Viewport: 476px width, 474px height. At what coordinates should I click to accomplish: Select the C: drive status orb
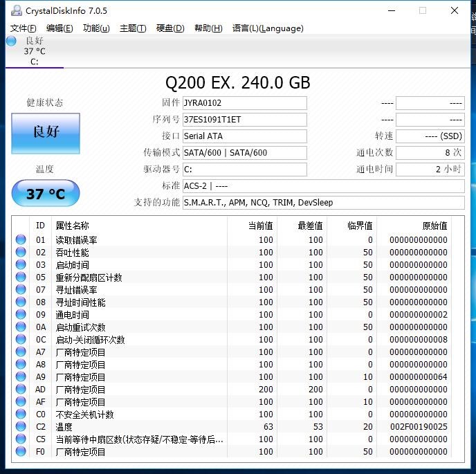coord(11,41)
